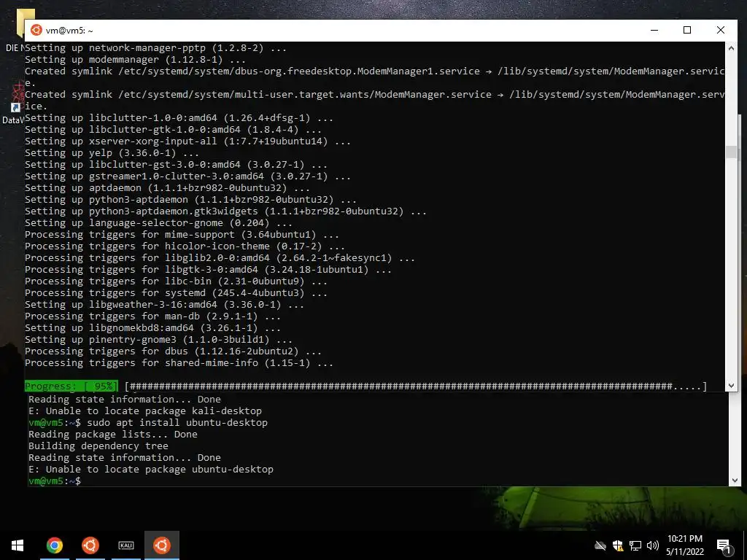Click 'Setting up libgweather-3-16:amd64' line

tap(164, 305)
